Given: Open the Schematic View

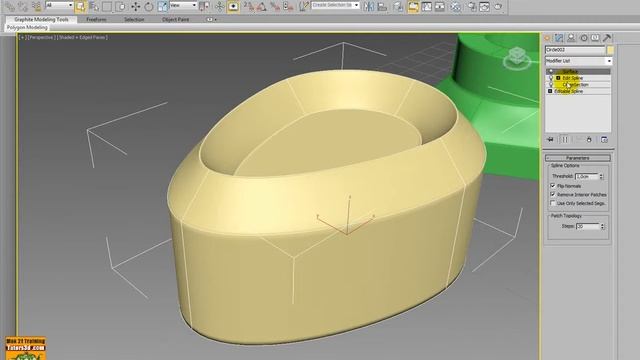Looking at the screenshot, I should (440, 6).
